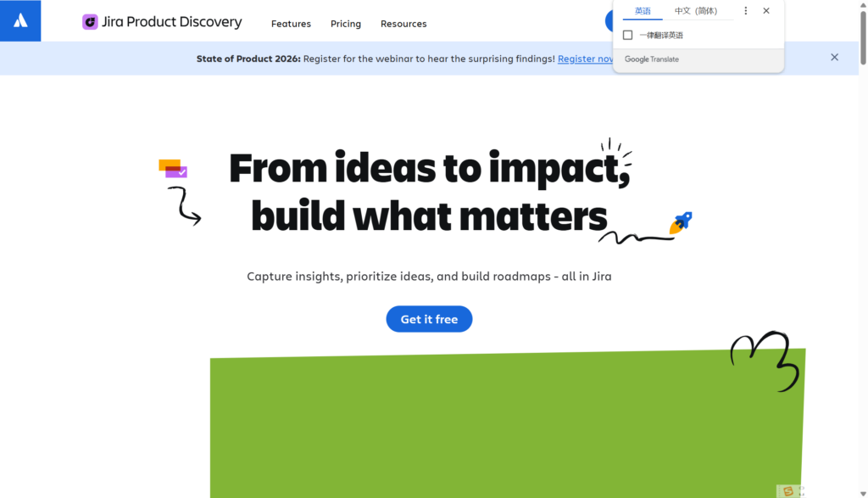The width and height of the screenshot is (868, 498).
Task: Open the Pricing page link
Action: [x=346, y=24]
